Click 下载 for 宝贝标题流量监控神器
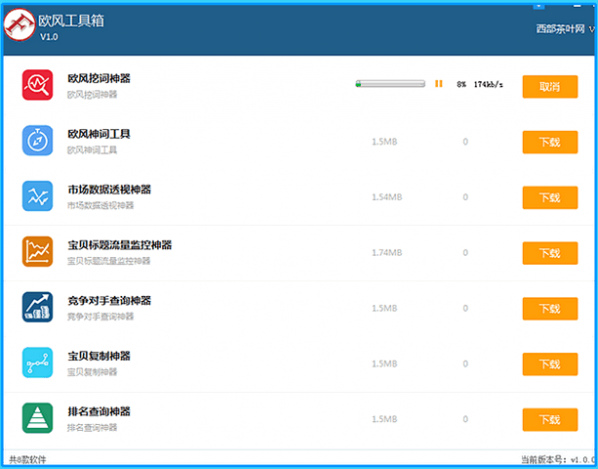 550,253
